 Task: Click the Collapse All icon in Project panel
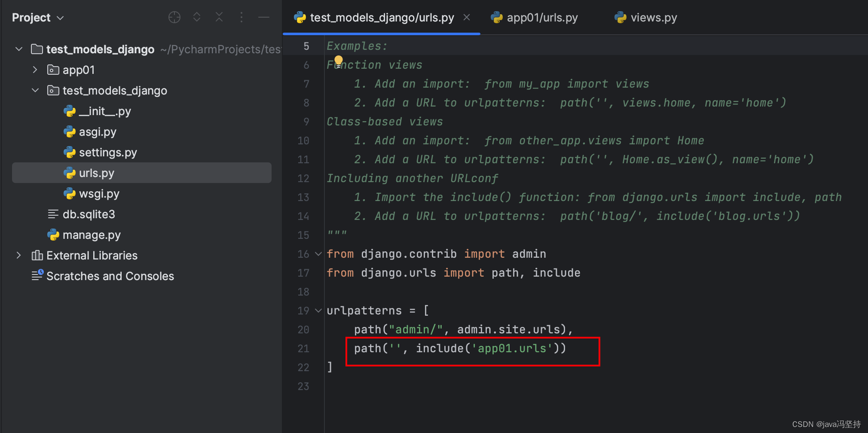click(219, 17)
